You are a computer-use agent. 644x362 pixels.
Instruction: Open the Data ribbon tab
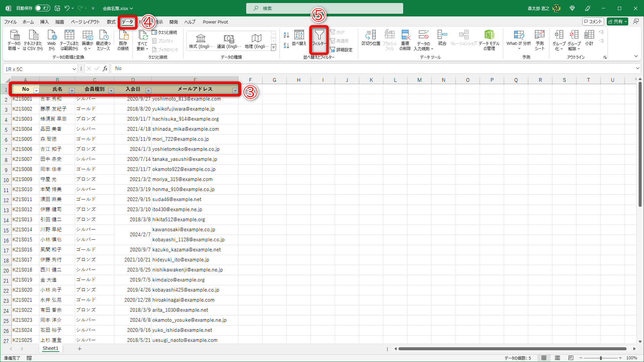click(x=127, y=22)
